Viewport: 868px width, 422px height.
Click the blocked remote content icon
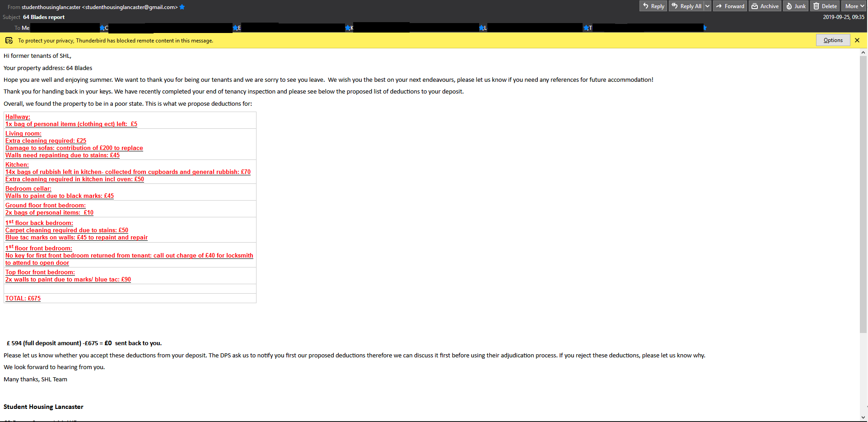coord(9,41)
